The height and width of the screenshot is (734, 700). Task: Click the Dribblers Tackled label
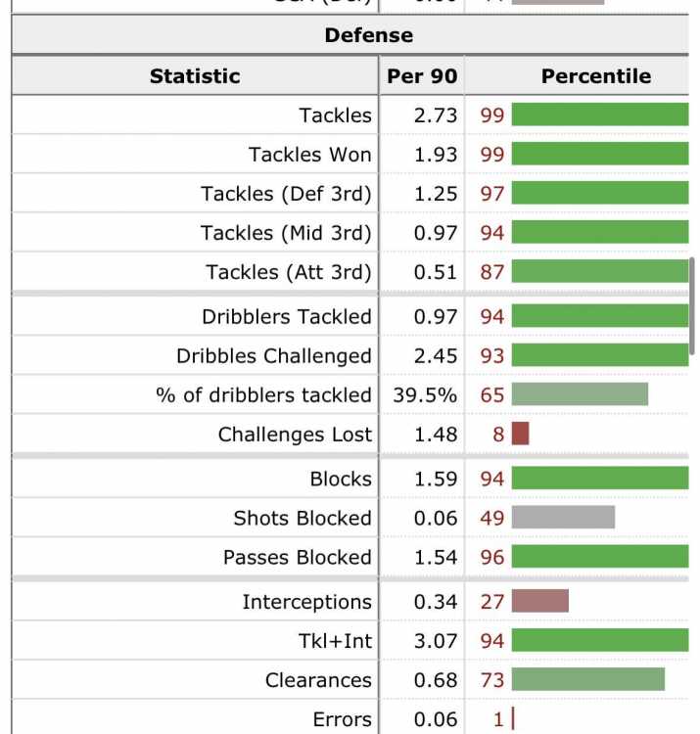click(x=287, y=316)
